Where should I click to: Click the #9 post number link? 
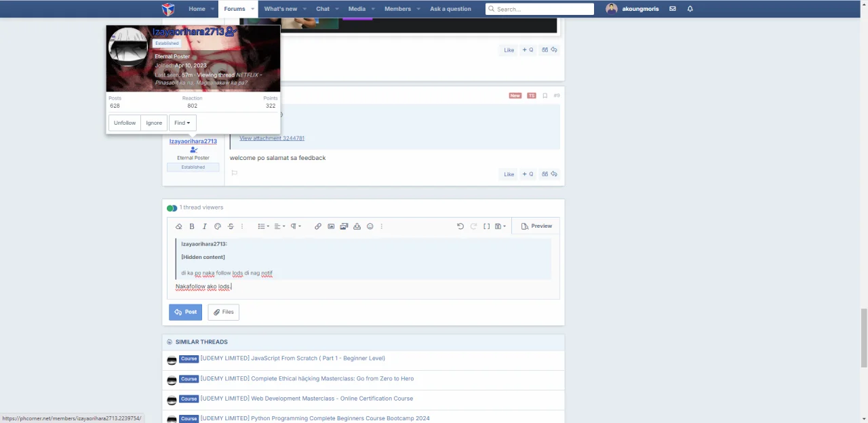pyautogui.click(x=556, y=96)
